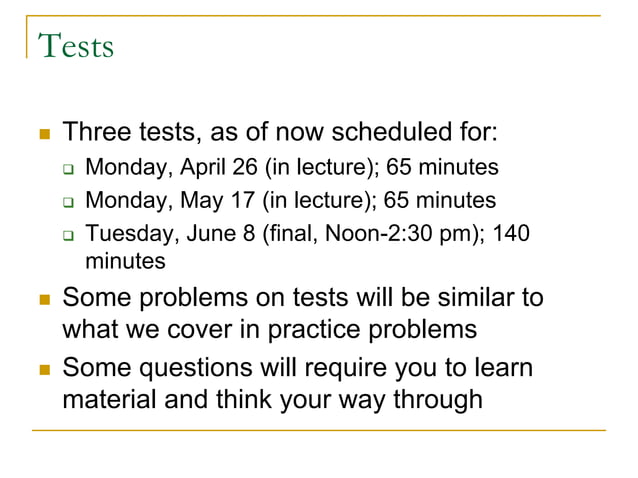Image resolution: width=638 pixels, height=478 pixels.
Task: Click the line "material and think your way through"
Action: tap(273, 399)
